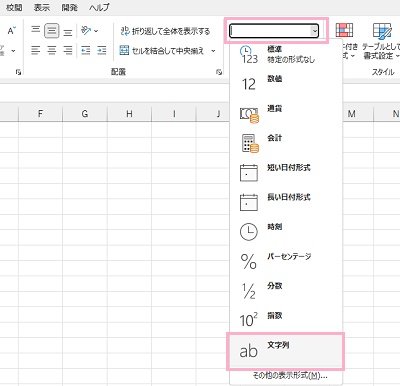Click セルを結合して中央揃え merge button
Viewport: 400px width, 386px height.
162,51
